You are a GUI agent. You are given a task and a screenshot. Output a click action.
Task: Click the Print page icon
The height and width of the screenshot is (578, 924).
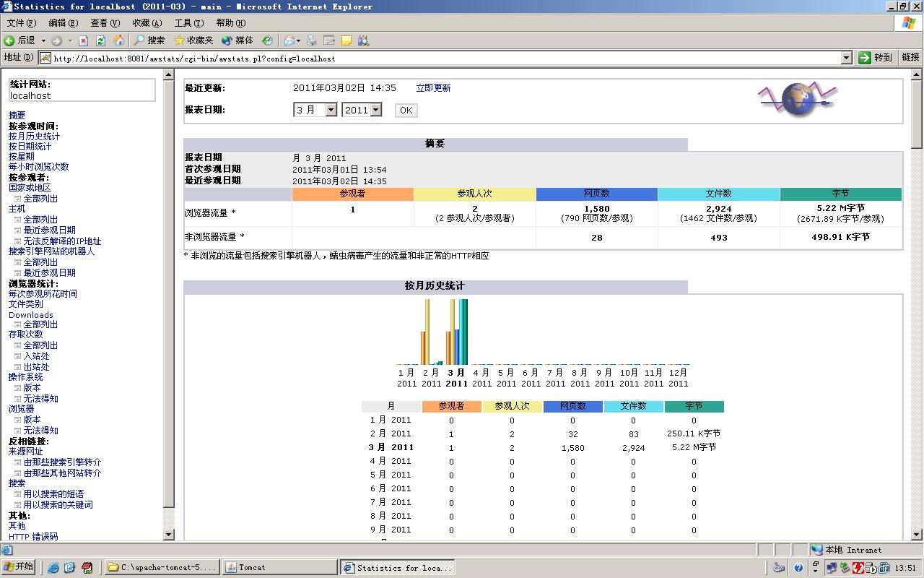pyautogui.click(x=311, y=40)
